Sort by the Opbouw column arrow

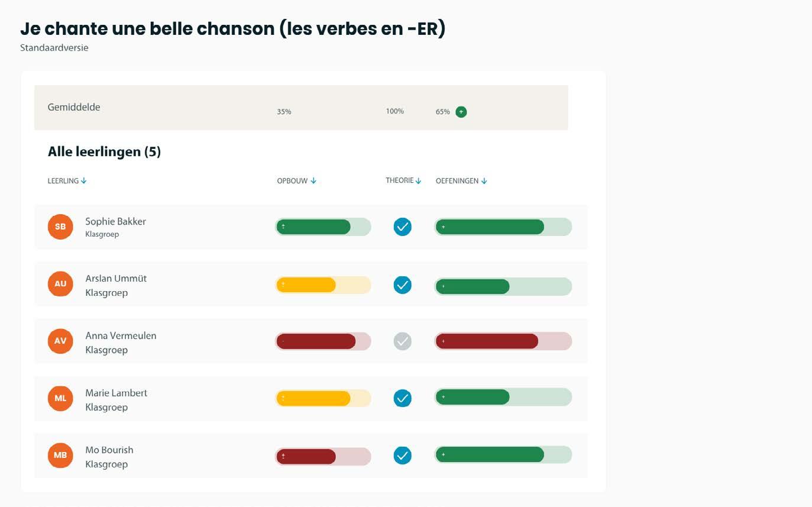(313, 181)
